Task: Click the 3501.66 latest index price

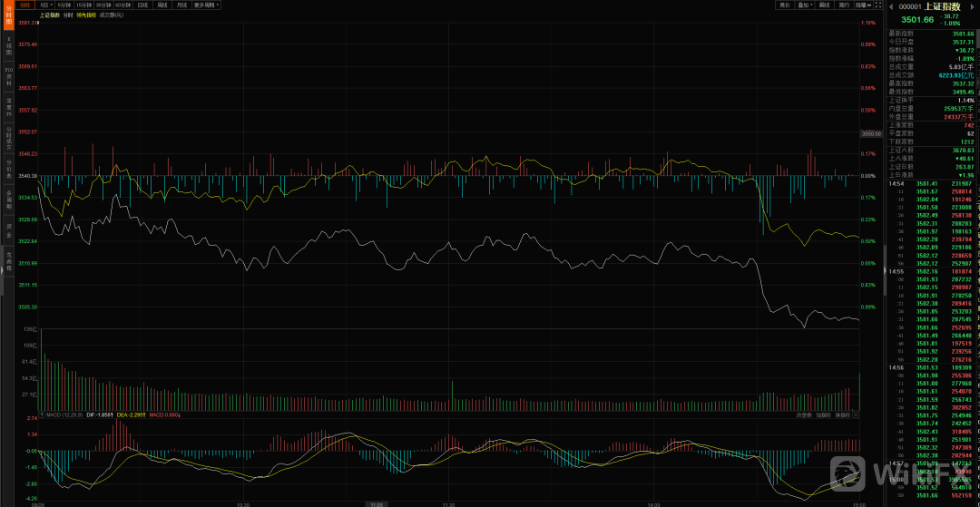Action: (x=917, y=19)
